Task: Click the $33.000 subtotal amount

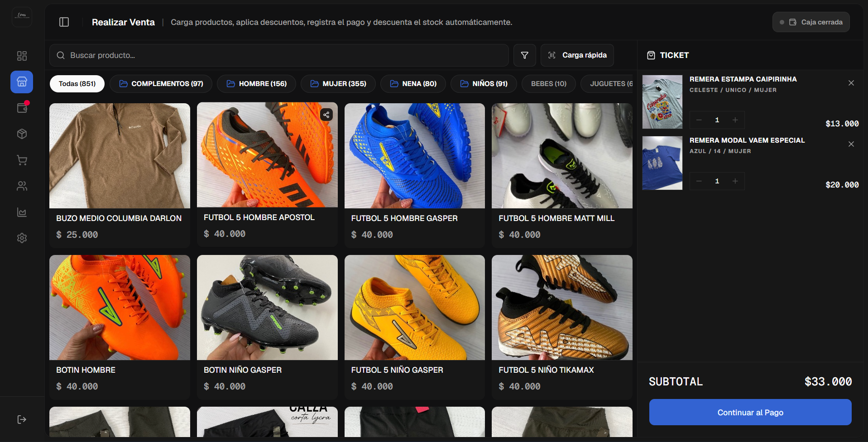Action: (x=828, y=382)
